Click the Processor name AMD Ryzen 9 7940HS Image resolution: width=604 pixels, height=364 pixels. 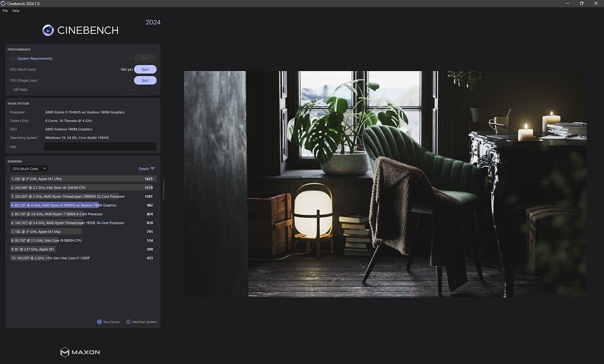click(85, 112)
